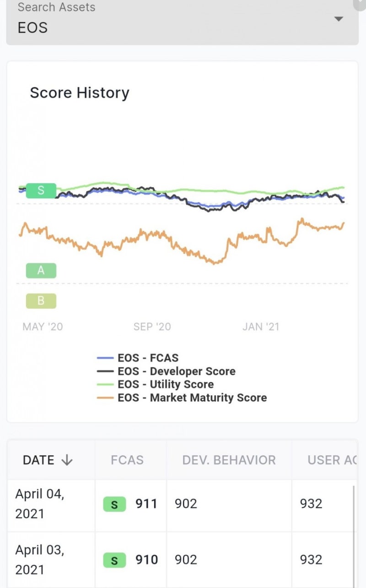366x588 pixels.
Task: Click the DATE sort descending arrow icon
Action: (67, 460)
